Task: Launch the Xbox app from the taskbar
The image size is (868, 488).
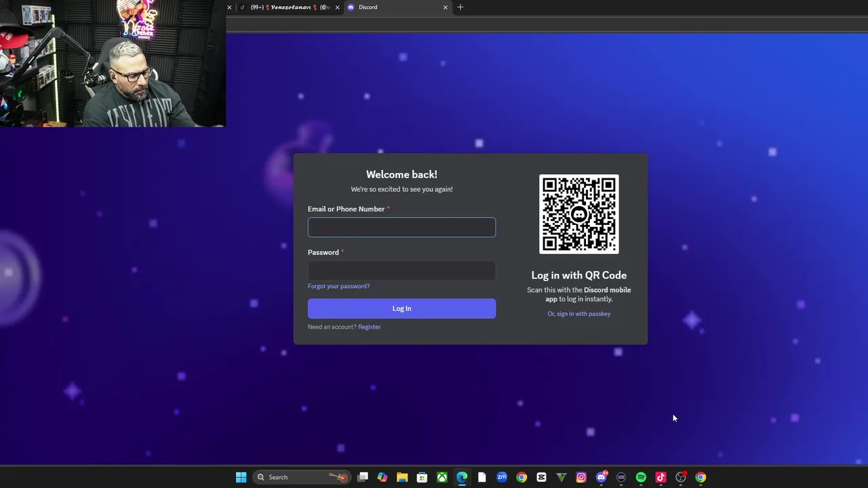Action: pyautogui.click(x=441, y=477)
